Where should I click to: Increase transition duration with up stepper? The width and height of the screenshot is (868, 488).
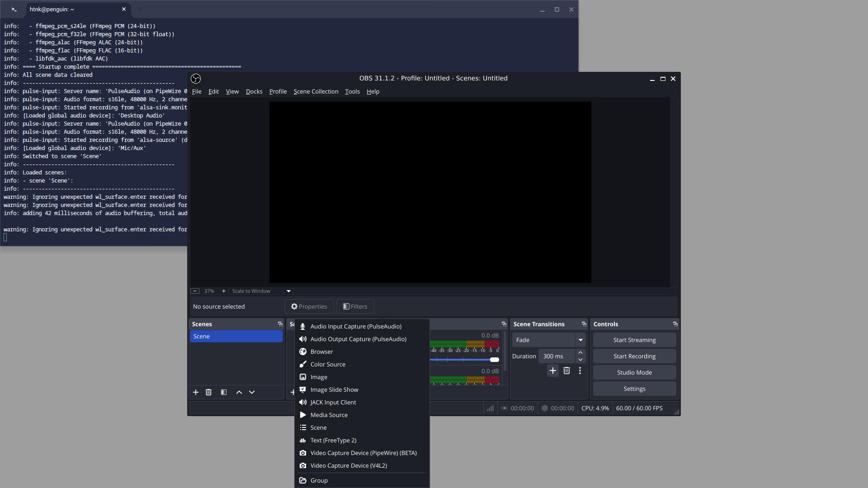click(580, 352)
